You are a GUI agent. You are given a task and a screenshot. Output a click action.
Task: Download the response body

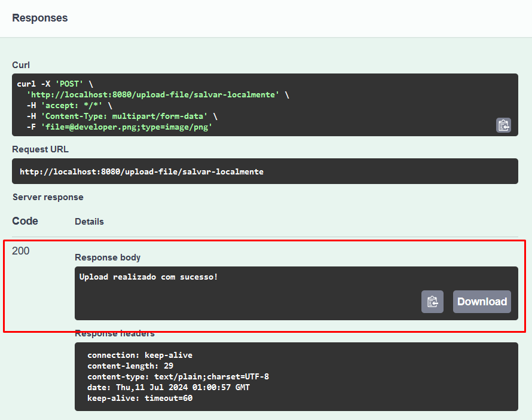[482, 302]
